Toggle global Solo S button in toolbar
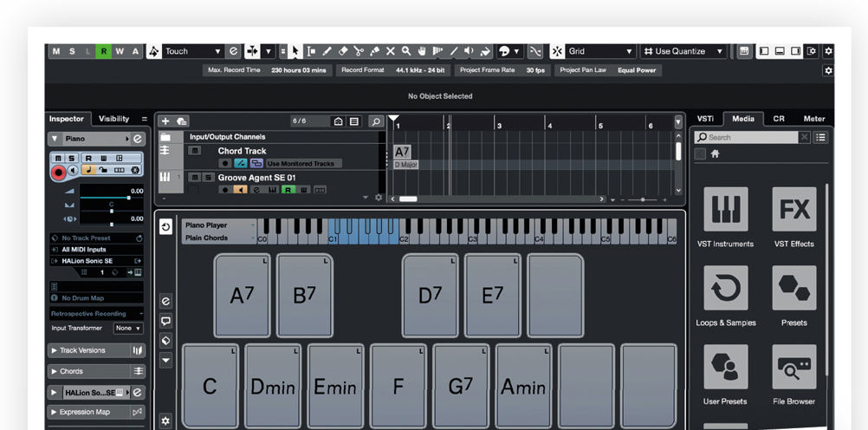Screen dimensions: 868x430 coord(72,51)
